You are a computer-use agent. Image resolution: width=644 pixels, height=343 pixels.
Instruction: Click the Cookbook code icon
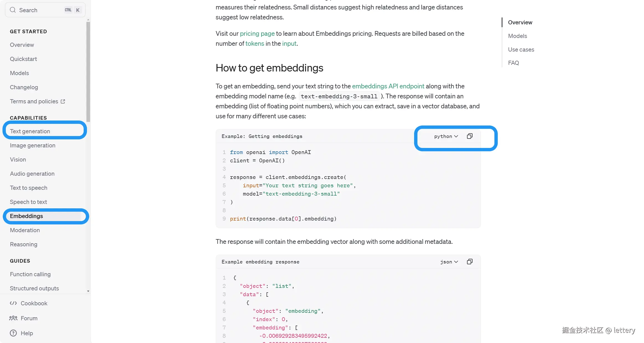pos(13,303)
